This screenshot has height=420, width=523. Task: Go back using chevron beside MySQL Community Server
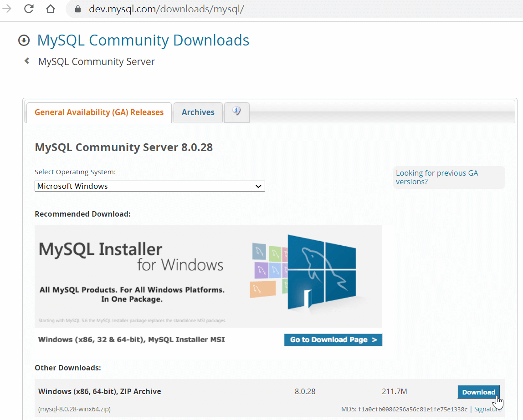click(27, 61)
